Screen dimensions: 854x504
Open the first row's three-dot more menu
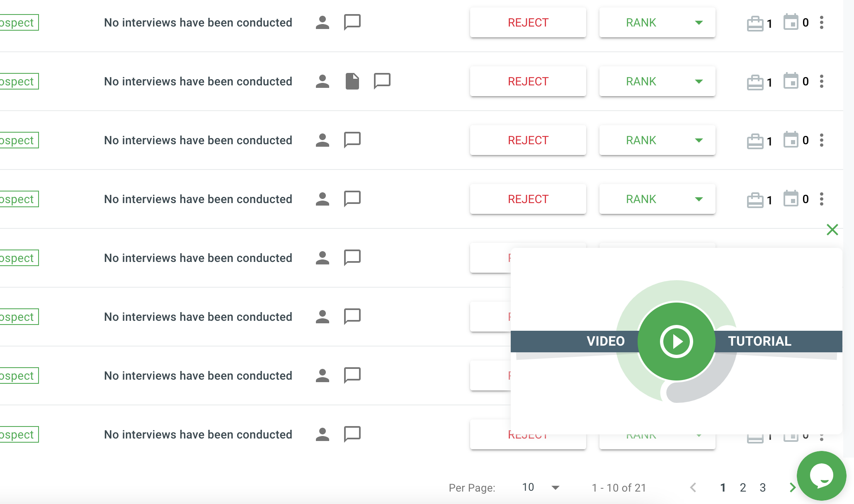(x=821, y=23)
